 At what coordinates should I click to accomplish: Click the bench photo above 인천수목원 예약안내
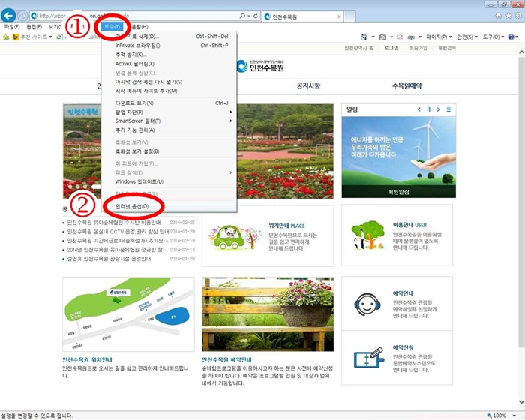[x=268, y=314]
